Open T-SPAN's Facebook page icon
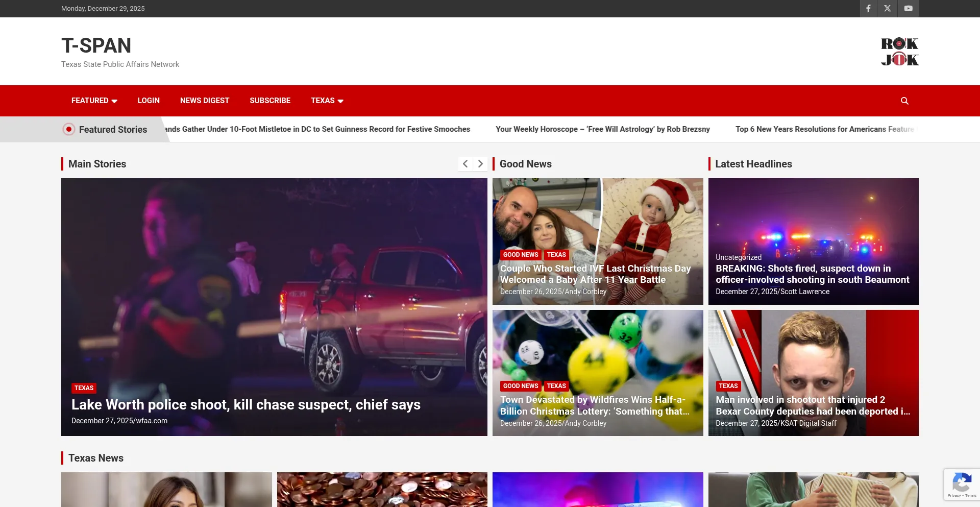 pos(868,8)
